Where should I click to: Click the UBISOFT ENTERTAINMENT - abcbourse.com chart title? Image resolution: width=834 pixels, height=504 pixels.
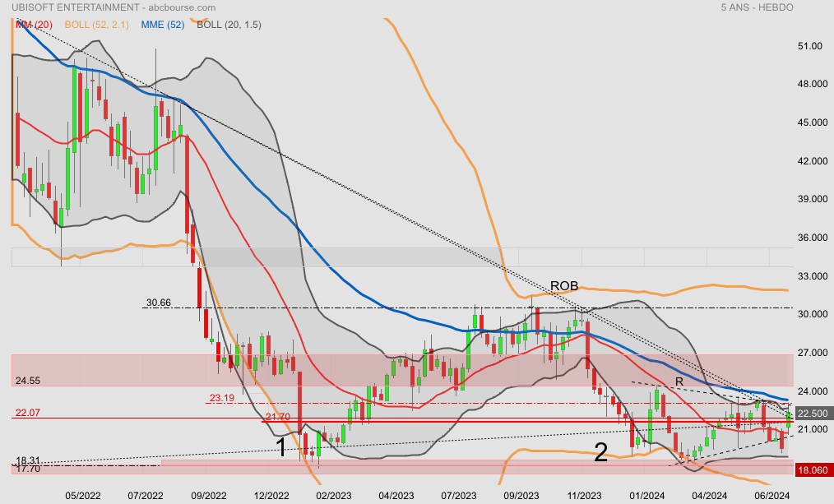tap(114, 7)
